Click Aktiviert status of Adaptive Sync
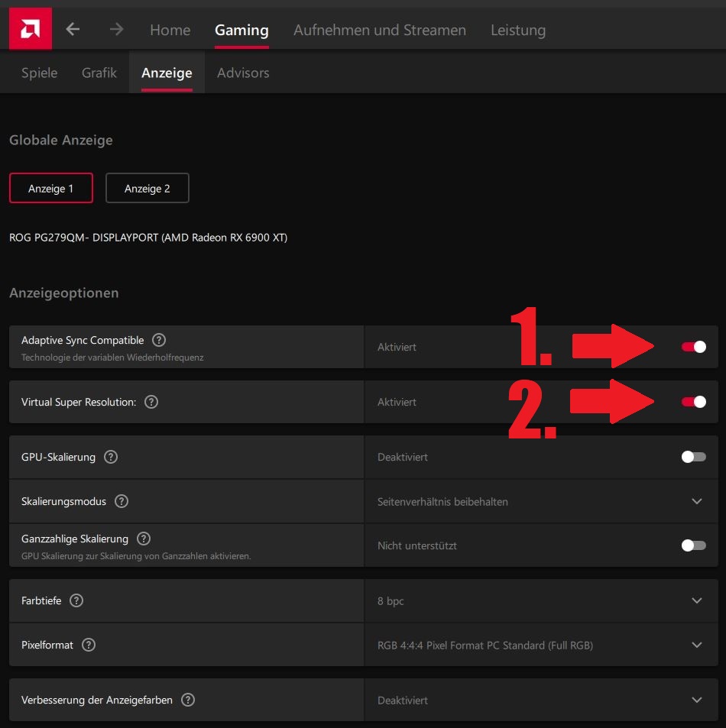 click(397, 348)
